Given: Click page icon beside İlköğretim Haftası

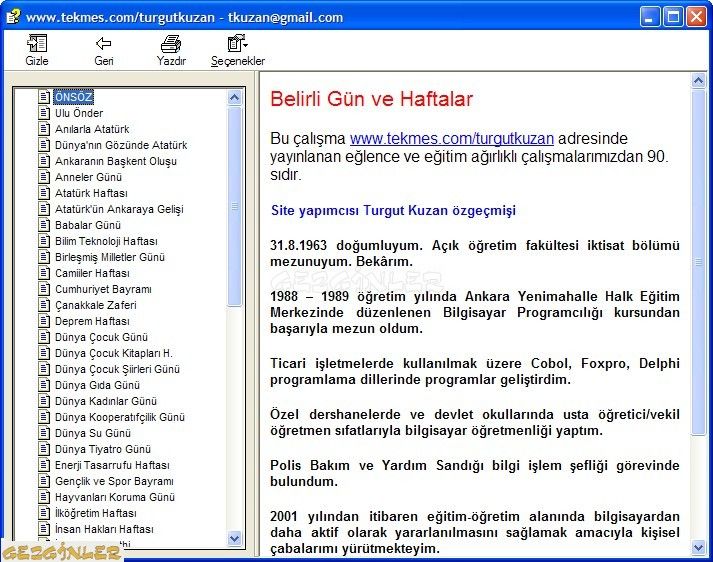Looking at the screenshot, I should 44,513.
